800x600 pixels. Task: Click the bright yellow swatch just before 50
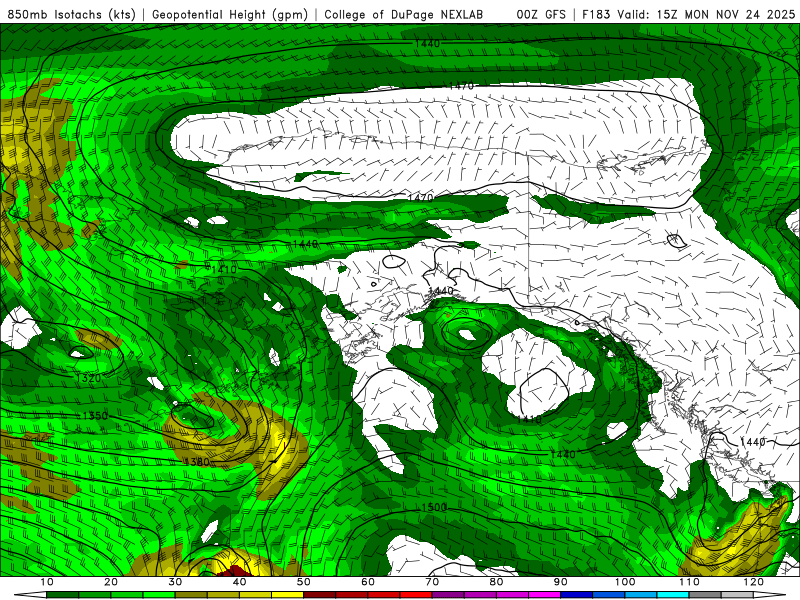(288, 595)
